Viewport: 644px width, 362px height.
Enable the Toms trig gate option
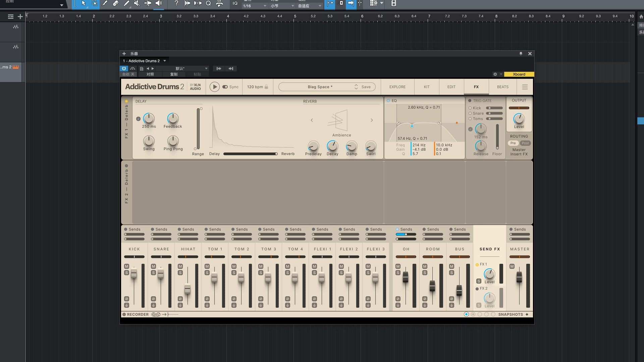tap(470, 119)
